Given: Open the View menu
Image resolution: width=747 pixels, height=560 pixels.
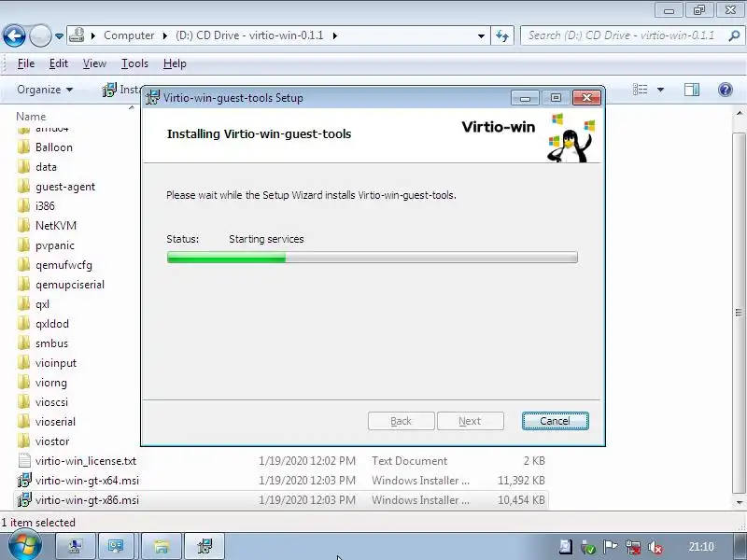Looking at the screenshot, I should [x=94, y=63].
